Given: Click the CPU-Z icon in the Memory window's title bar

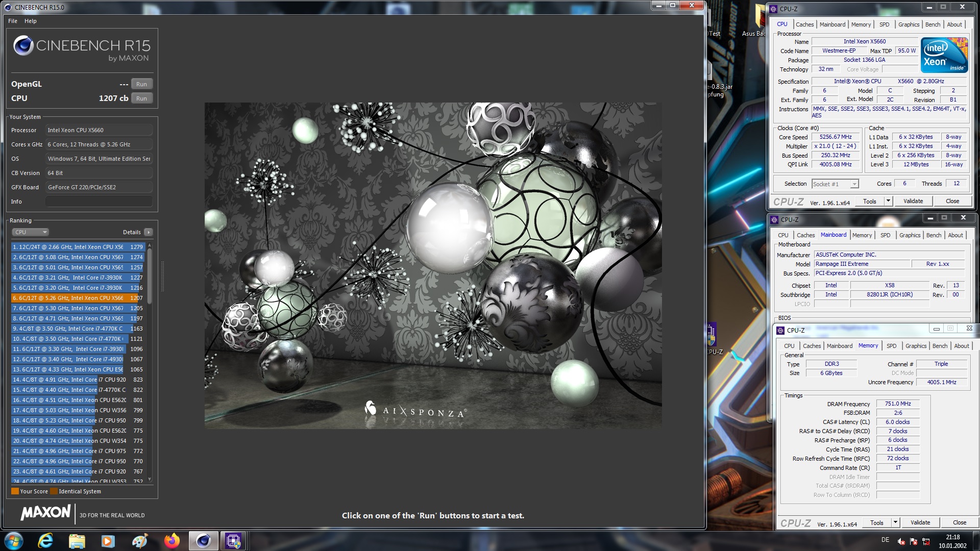Looking at the screenshot, I should tap(780, 330).
